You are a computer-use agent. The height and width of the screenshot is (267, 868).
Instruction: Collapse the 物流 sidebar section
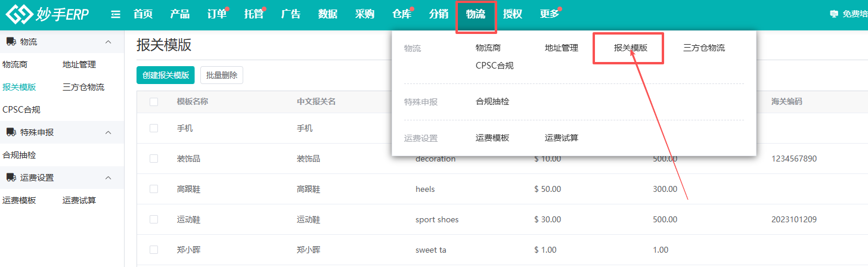[x=108, y=42]
